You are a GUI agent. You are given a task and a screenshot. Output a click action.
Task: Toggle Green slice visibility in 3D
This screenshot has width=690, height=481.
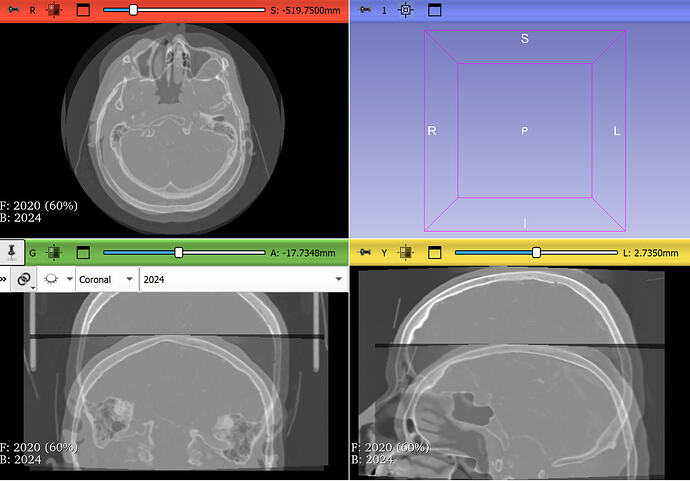[x=52, y=279]
